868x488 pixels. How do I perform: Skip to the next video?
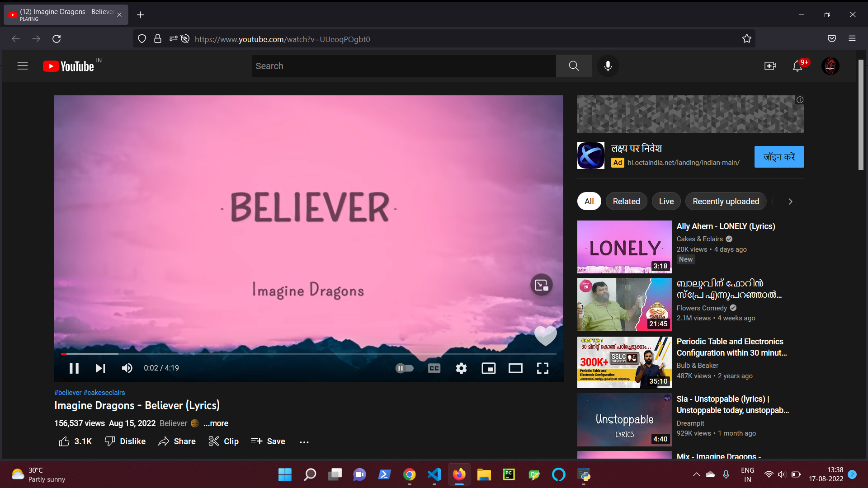(100, 368)
